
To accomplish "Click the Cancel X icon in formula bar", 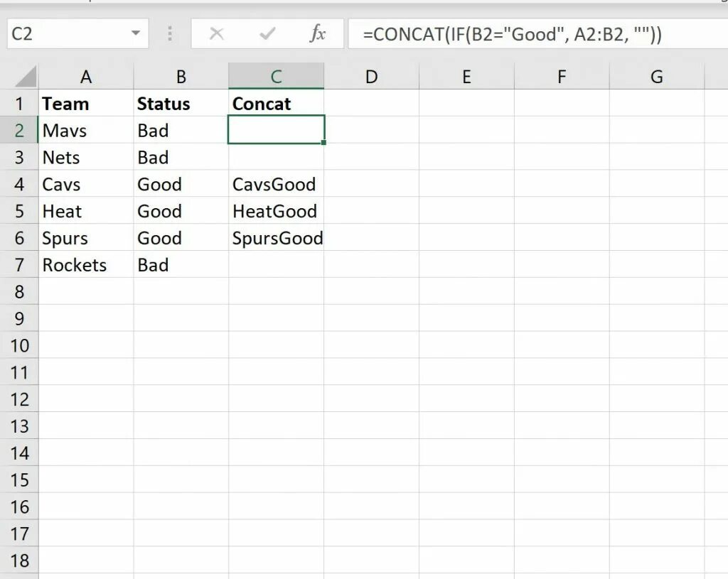I will pyautogui.click(x=216, y=33).
